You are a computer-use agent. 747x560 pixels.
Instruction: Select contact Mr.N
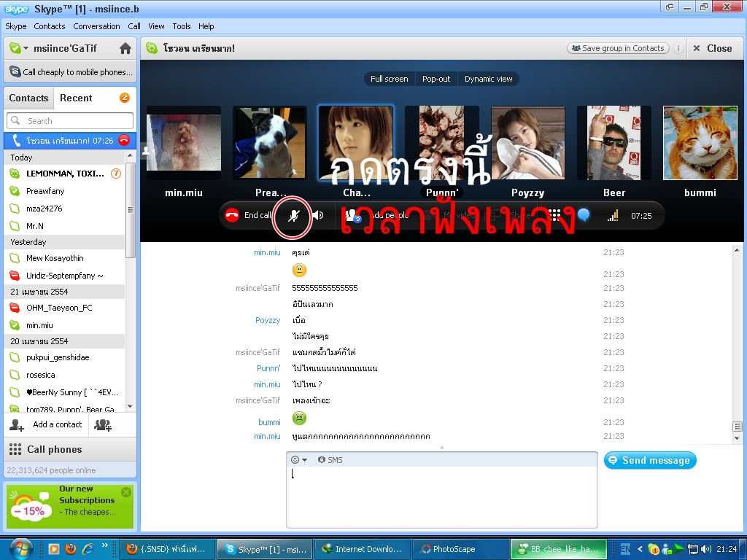coord(65,226)
